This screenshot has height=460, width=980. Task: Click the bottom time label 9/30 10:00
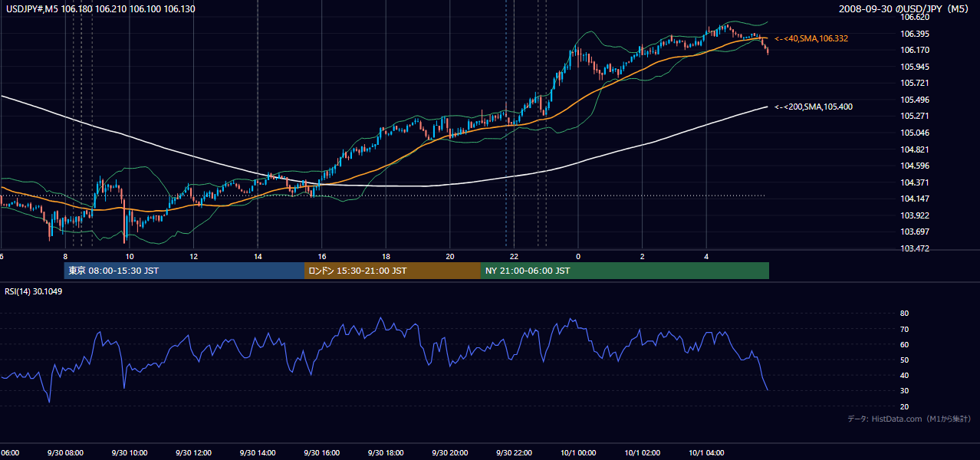[x=130, y=453]
